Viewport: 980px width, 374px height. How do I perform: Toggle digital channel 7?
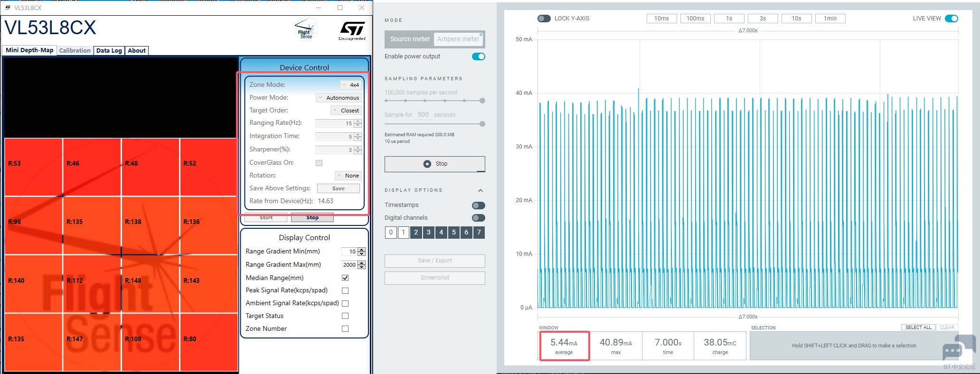(x=479, y=233)
